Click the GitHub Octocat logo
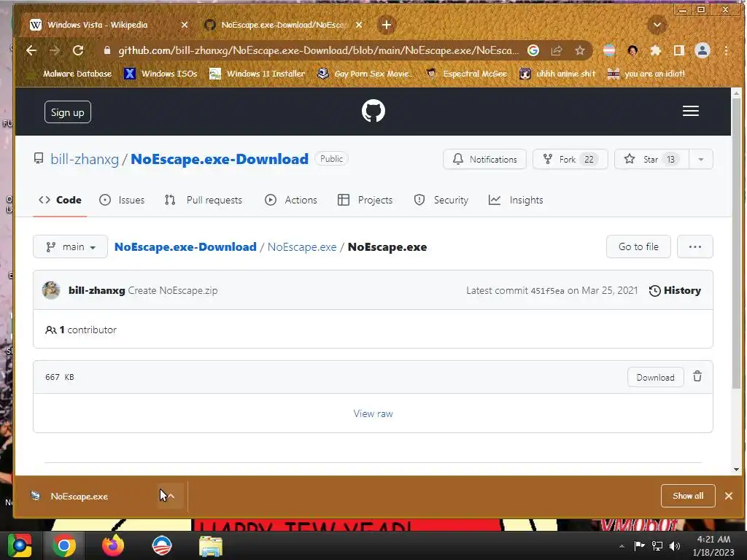The height and width of the screenshot is (560, 747). [x=373, y=111]
